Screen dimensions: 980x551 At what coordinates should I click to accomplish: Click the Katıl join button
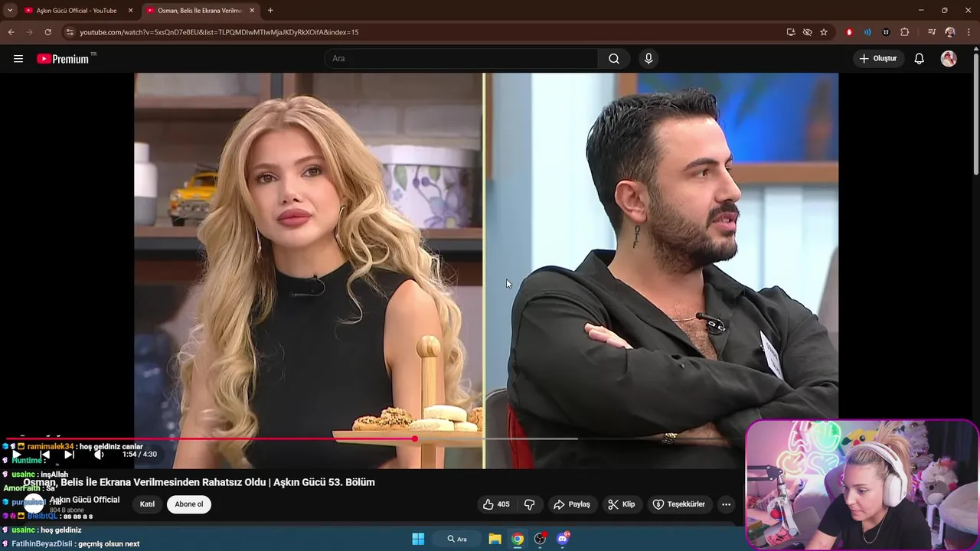pos(147,504)
